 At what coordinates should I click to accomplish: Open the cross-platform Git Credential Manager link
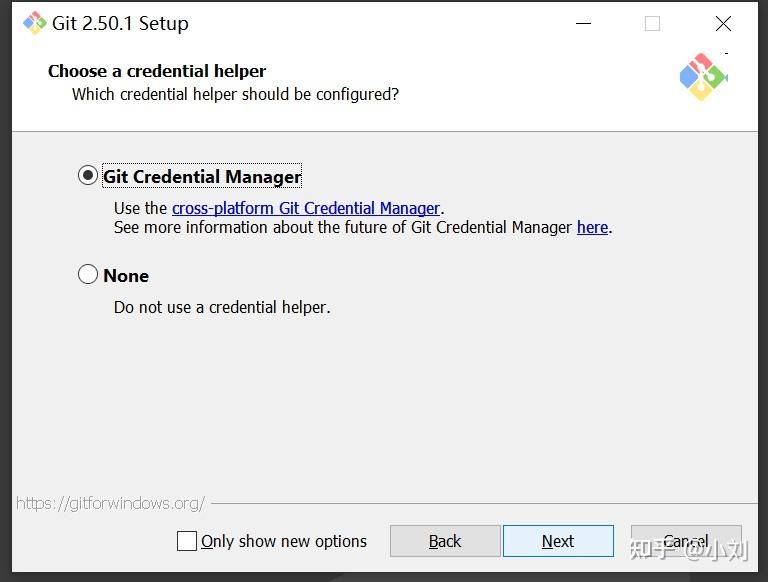pos(306,208)
